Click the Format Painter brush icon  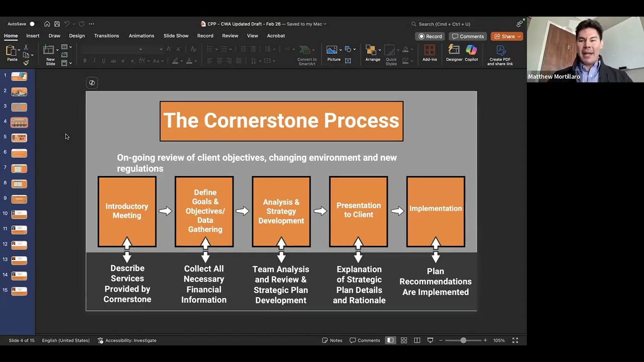click(26, 63)
